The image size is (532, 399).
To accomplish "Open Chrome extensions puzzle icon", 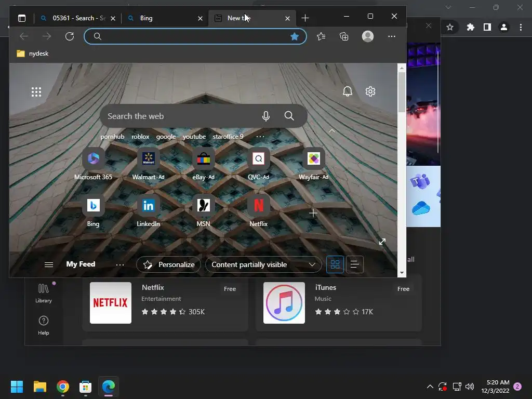I will 470,27.
